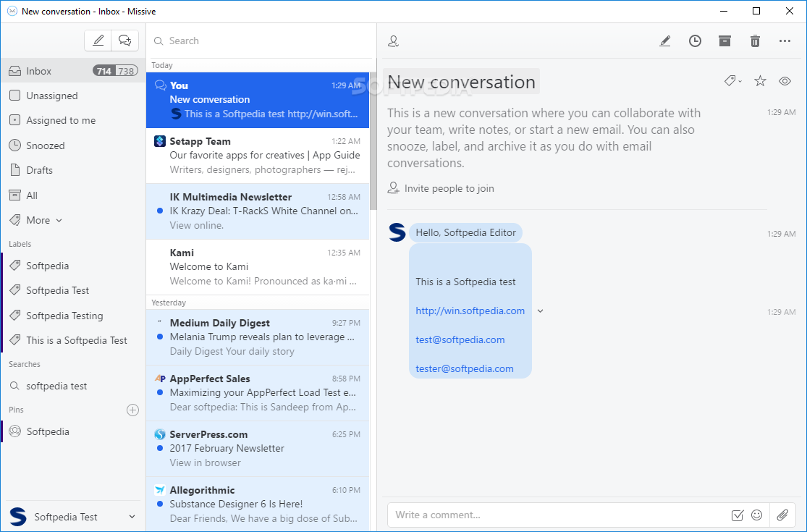This screenshot has height=532, width=807.
Task: Click the search magnifier icon
Action: (159, 41)
